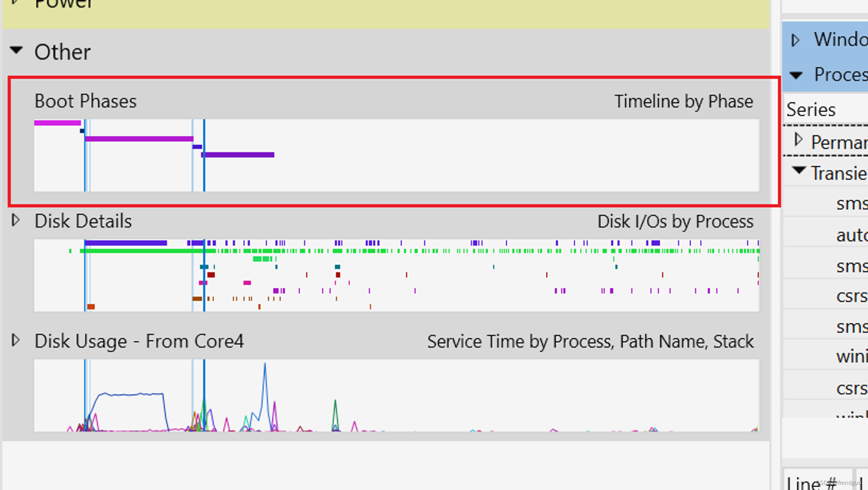The width and height of the screenshot is (868, 490).
Task: Click the Series column header
Action: click(x=811, y=110)
